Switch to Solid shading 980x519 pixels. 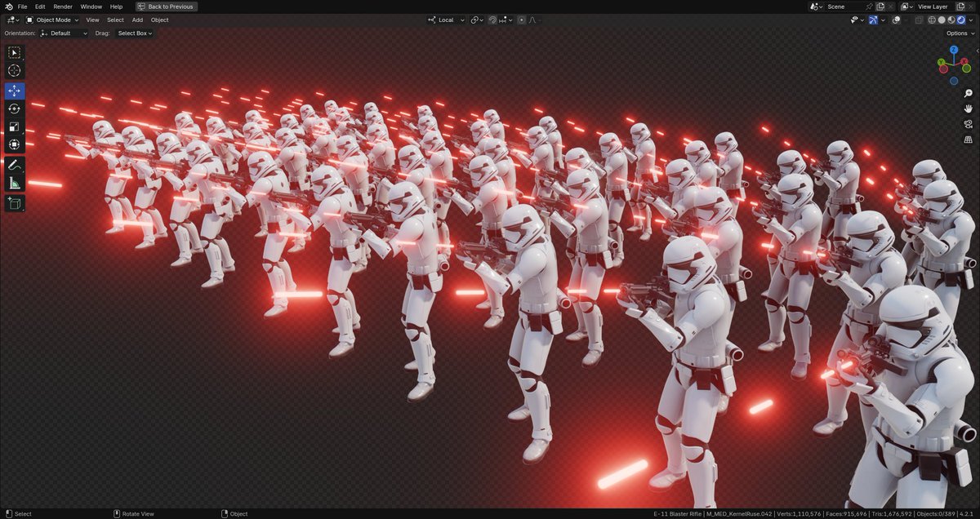pos(942,20)
